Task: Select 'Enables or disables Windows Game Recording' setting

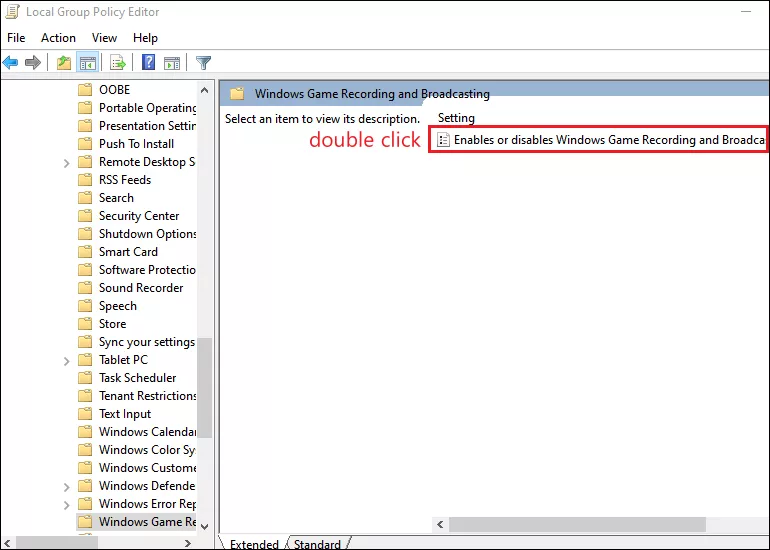Action: (x=599, y=140)
